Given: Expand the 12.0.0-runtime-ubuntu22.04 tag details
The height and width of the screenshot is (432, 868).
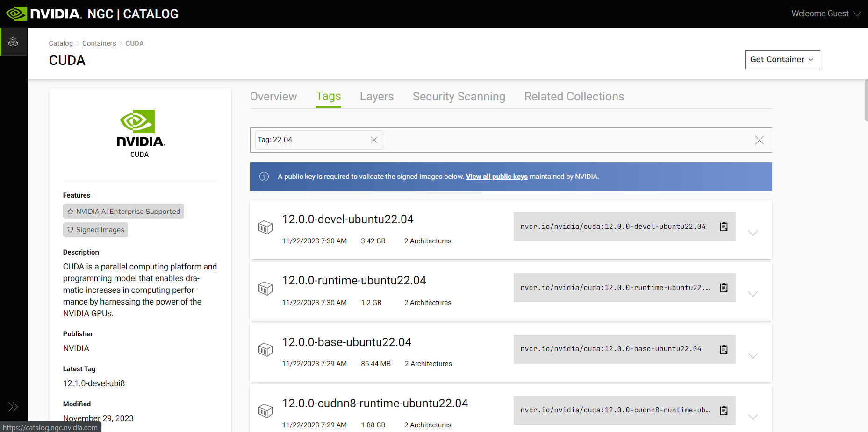Looking at the screenshot, I should pyautogui.click(x=753, y=294).
